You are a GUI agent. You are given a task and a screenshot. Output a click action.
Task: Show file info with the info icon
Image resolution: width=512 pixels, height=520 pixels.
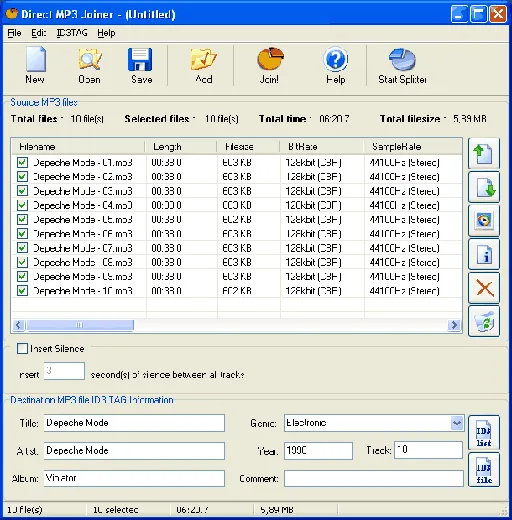point(484,254)
